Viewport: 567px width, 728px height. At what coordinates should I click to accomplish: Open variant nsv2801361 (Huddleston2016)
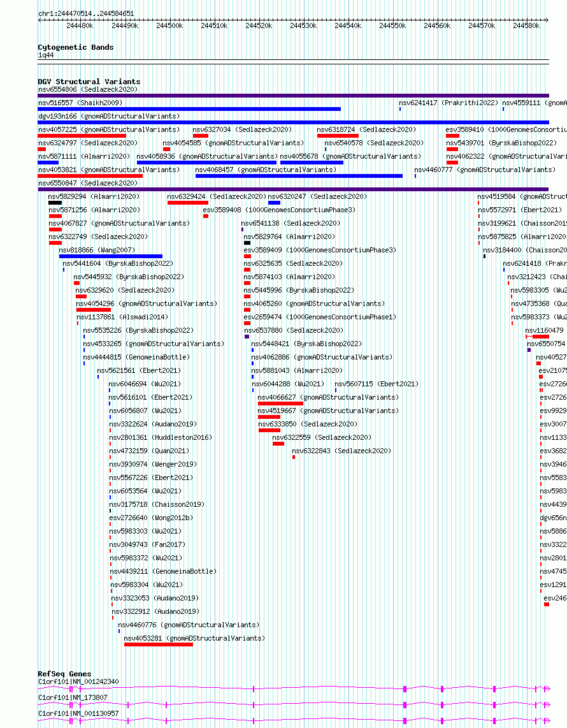tap(161, 437)
